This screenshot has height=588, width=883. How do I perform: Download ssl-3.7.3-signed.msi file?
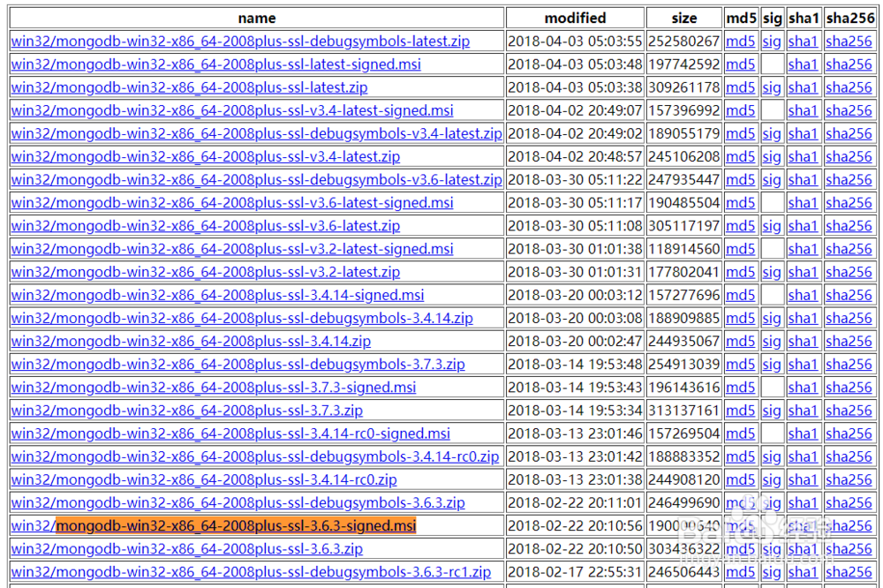click(214, 388)
